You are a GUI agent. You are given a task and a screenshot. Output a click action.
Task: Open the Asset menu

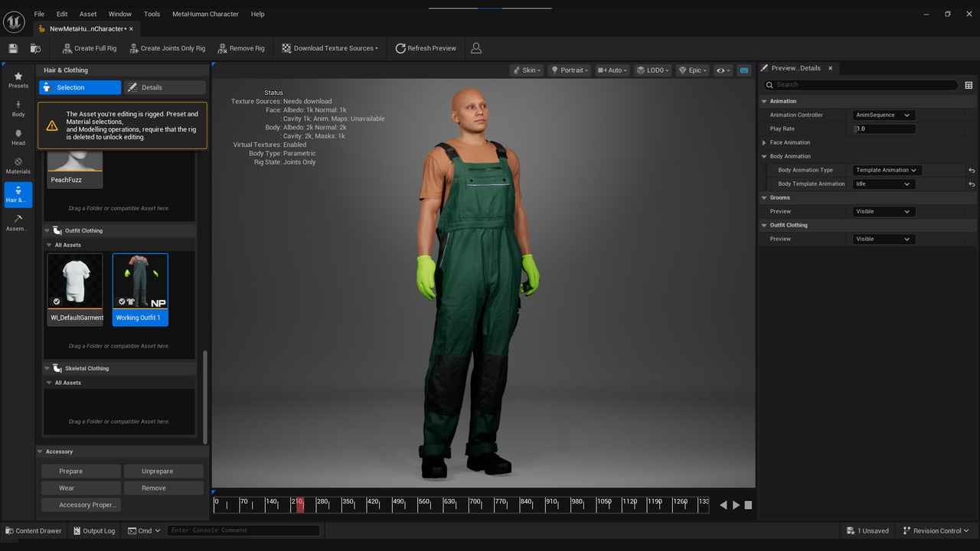[x=88, y=14]
